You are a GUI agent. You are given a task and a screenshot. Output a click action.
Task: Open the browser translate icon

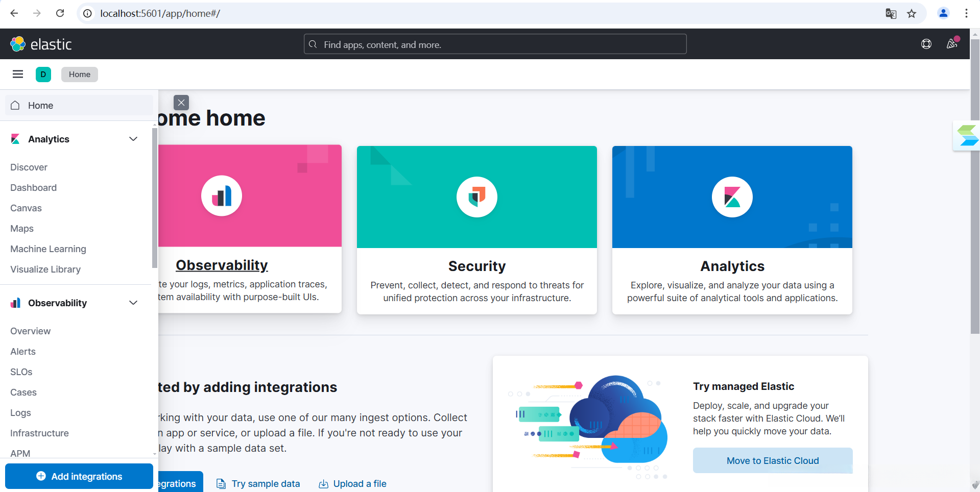pos(891,14)
